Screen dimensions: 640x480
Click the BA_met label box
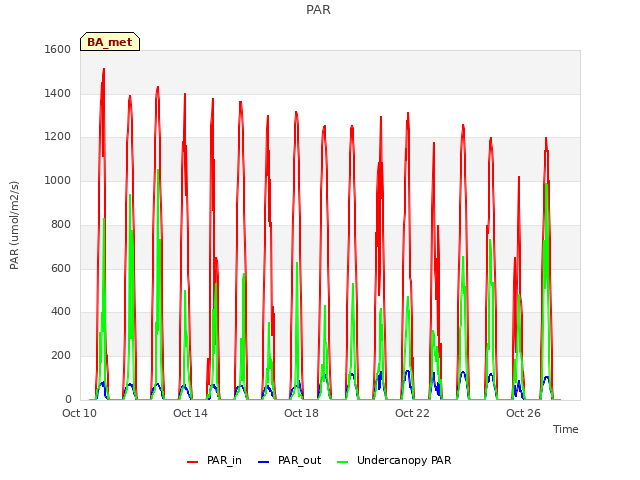pyautogui.click(x=110, y=42)
